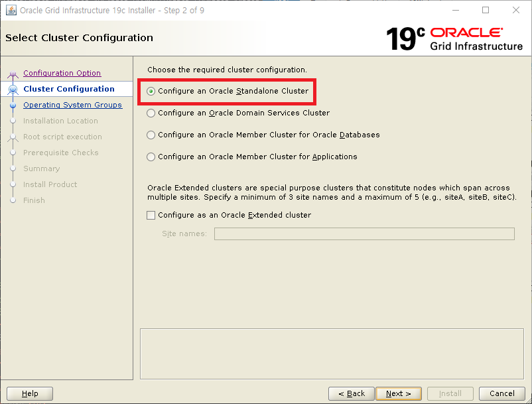
Task: Click the 'Install Product' step text
Action: pyautogui.click(x=50, y=184)
